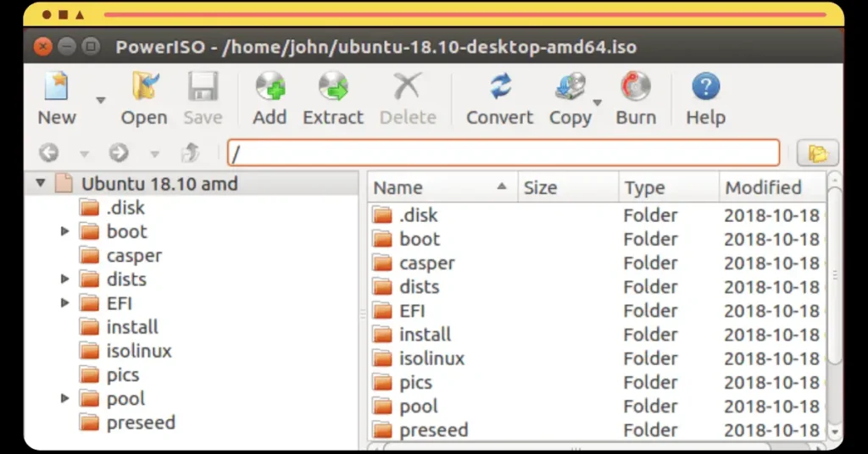Select EFI row in file list
Viewport: 868px width, 454px height.
click(596, 310)
